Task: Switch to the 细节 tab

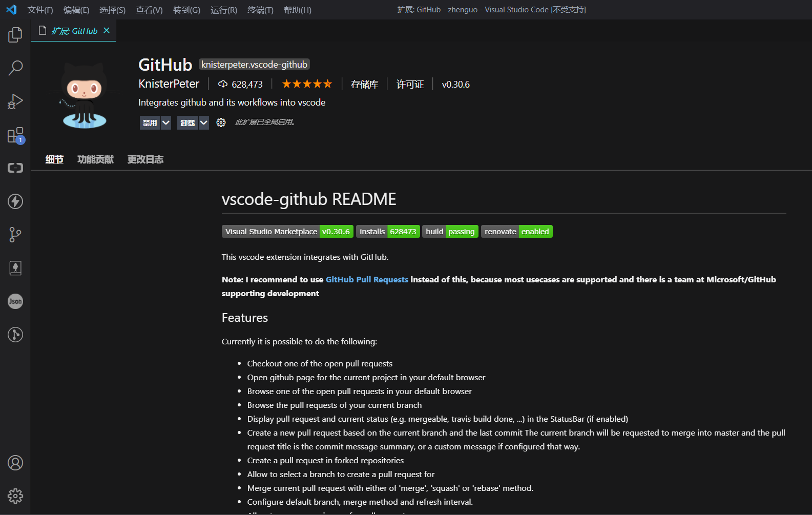Action: pyautogui.click(x=54, y=159)
